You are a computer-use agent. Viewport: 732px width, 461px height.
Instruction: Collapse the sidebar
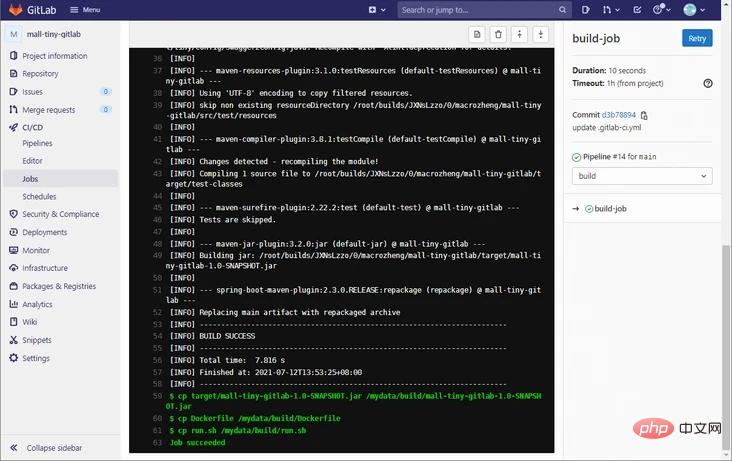click(x=46, y=447)
